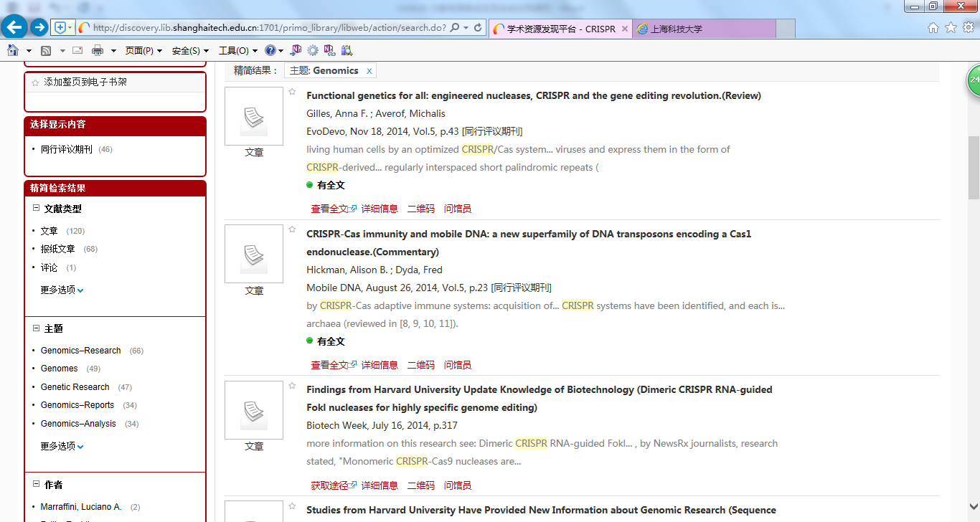This screenshot has width=980, height=522.
Task: Filter by Genomics–Research subject
Action: [x=80, y=351]
